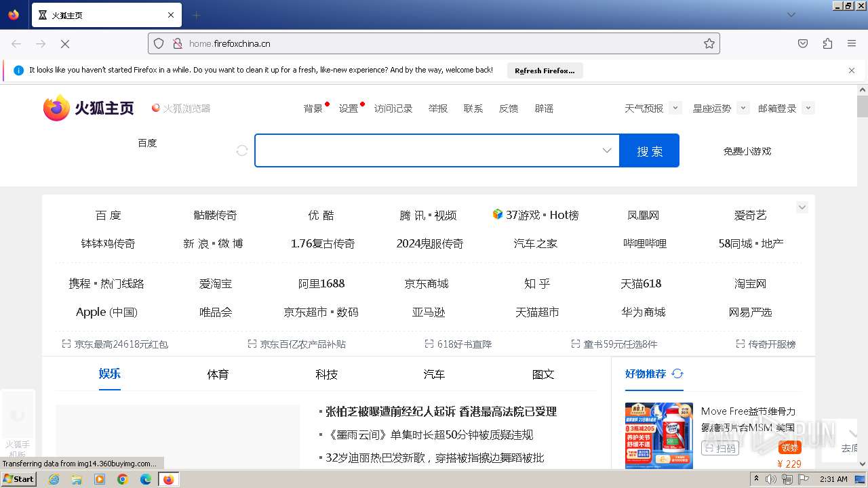The height and width of the screenshot is (488, 868).
Task: Click the 37游戏 cube icon
Action: point(498,214)
